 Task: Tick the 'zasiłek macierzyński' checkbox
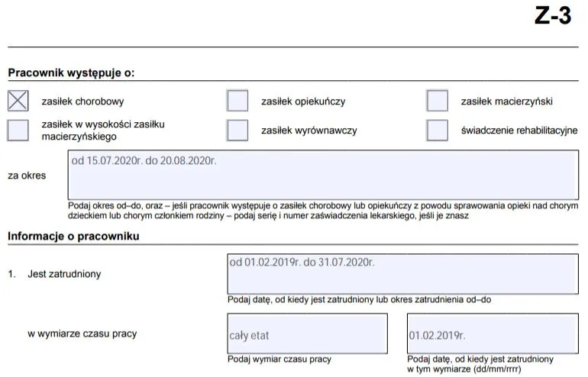click(438, 101)
